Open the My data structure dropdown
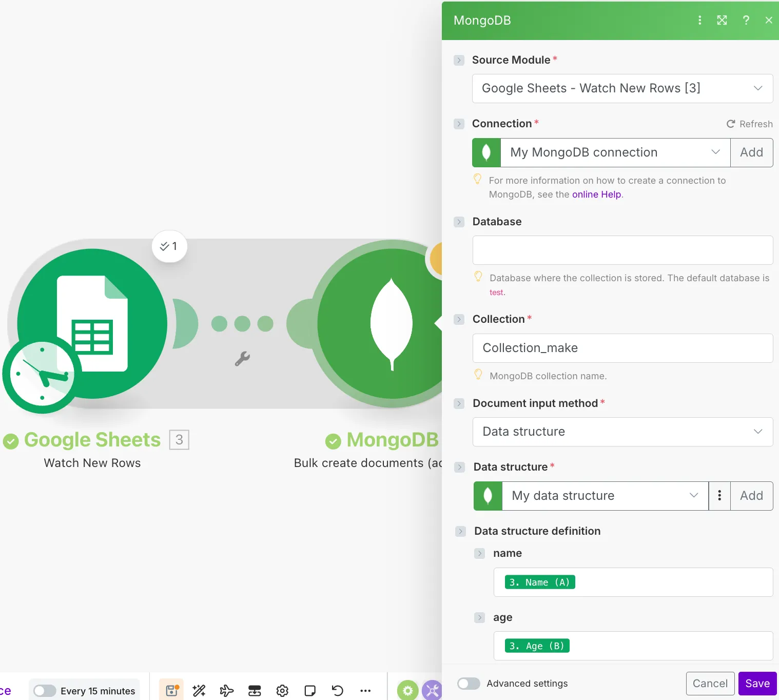 click(605, 496)
